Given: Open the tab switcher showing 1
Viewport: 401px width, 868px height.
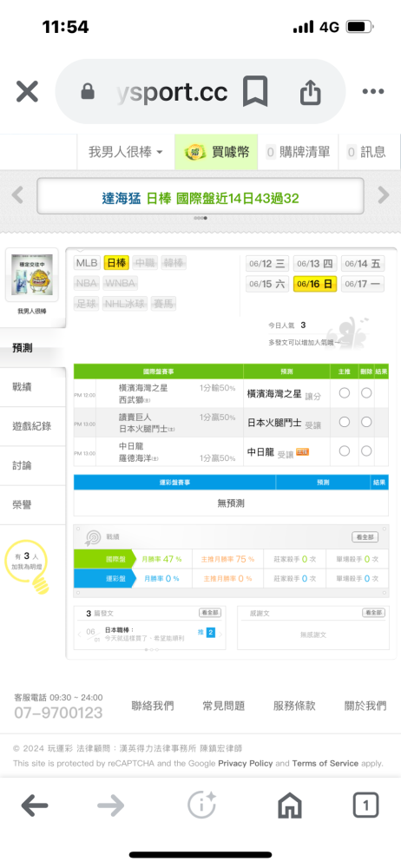Looking at the screenshot, I should point(365,806).
